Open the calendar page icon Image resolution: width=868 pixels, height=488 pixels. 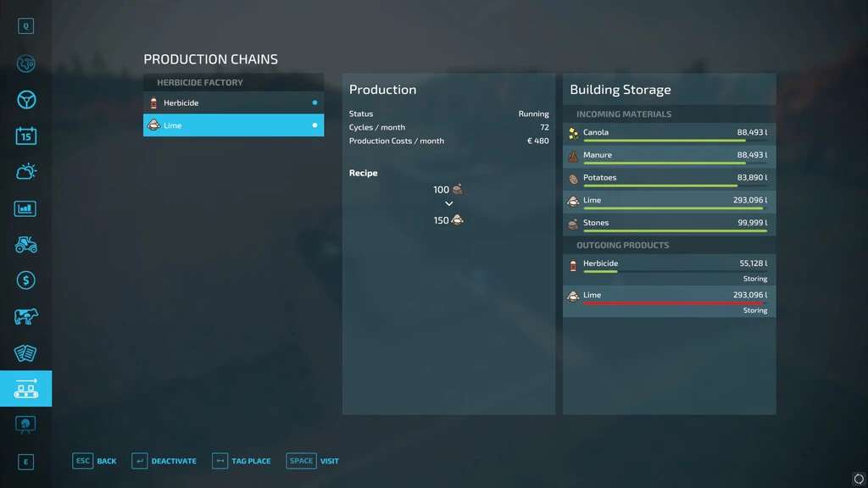[25, 136]
